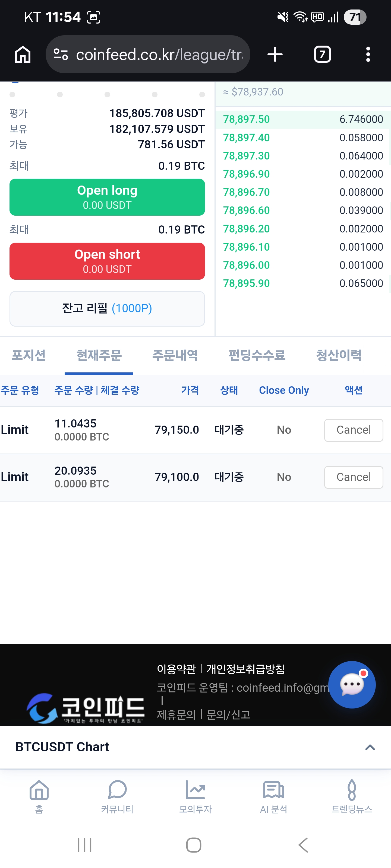Screen dimensions: 391x868
Task: Tap the browser home icon
Action: (23, 54)
